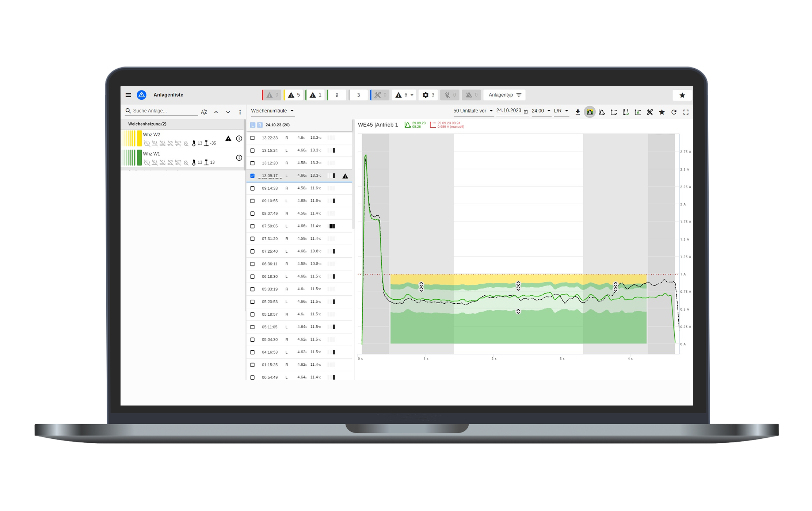Click the gear icon showing 3 in the header
The image size is (812, 511).
coord(427,95)
